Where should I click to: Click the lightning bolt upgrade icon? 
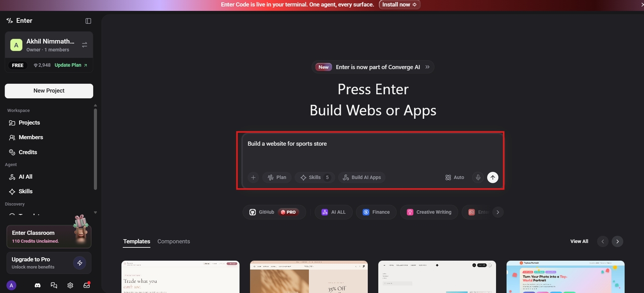79,263
